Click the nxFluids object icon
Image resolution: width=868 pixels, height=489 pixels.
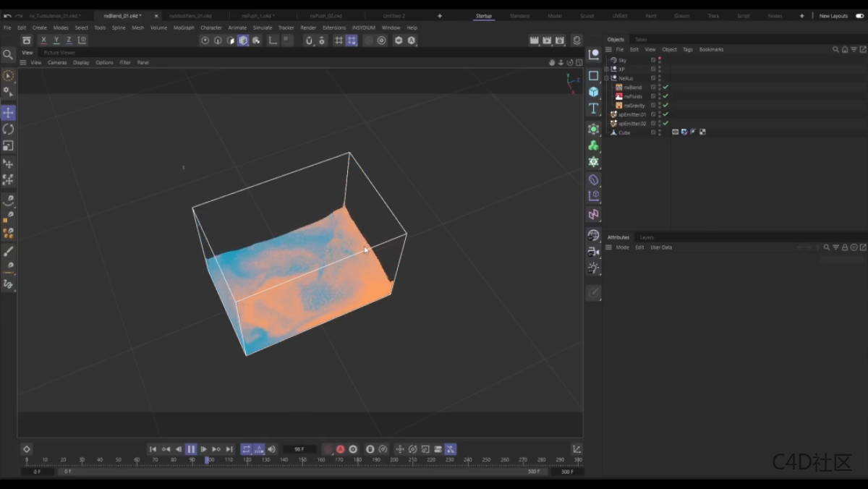[619, 96]
